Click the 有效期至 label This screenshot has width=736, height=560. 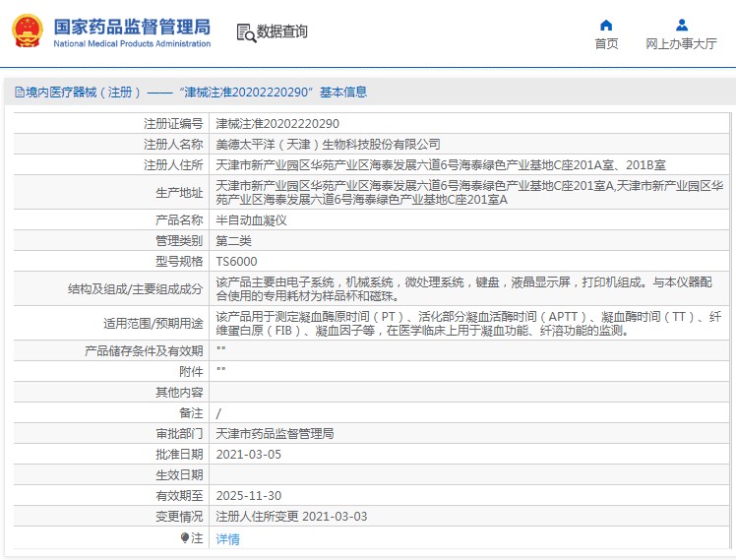coord(179,496)
